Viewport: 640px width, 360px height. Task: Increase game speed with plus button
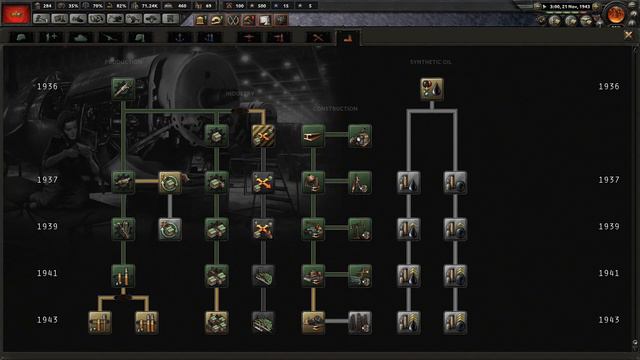596,7
